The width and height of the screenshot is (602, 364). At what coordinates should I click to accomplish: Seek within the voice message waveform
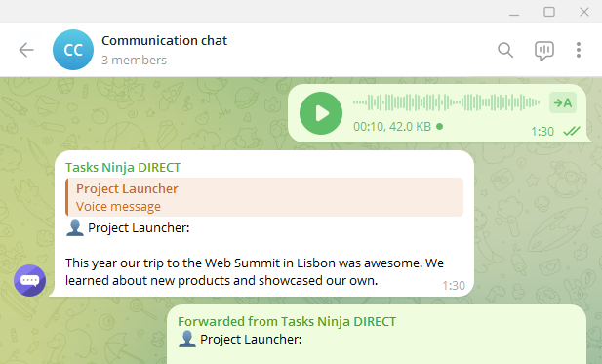(446, 102)
